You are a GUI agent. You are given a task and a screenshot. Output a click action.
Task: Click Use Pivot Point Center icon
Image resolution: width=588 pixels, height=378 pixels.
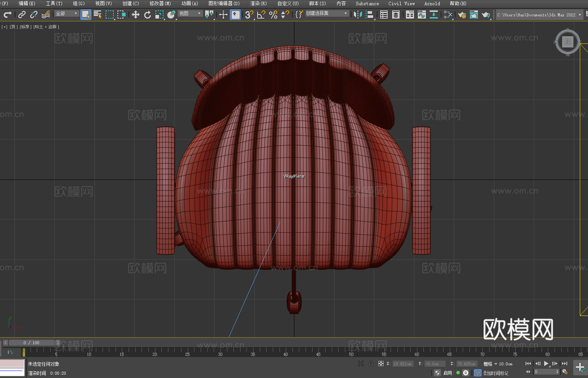tap(209, 14)
